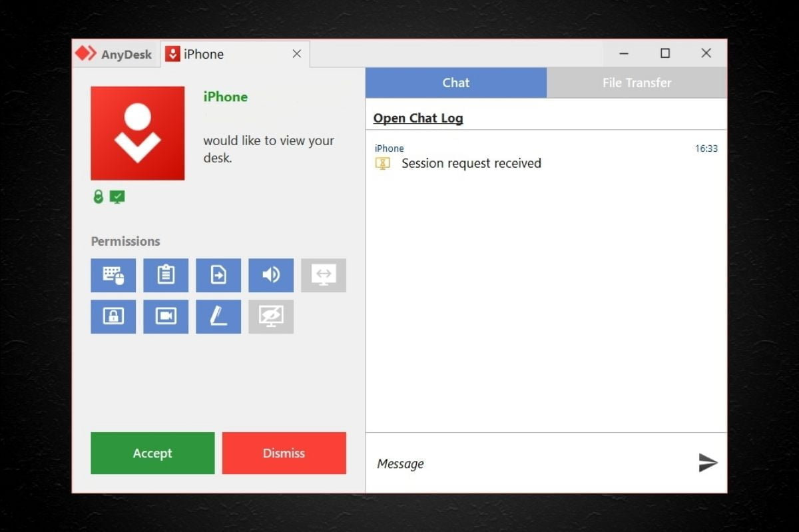The width and height of the screenshot is (799, 532).
Task: Click the green verified monitor status icon
Action: (x=117, y=196)
